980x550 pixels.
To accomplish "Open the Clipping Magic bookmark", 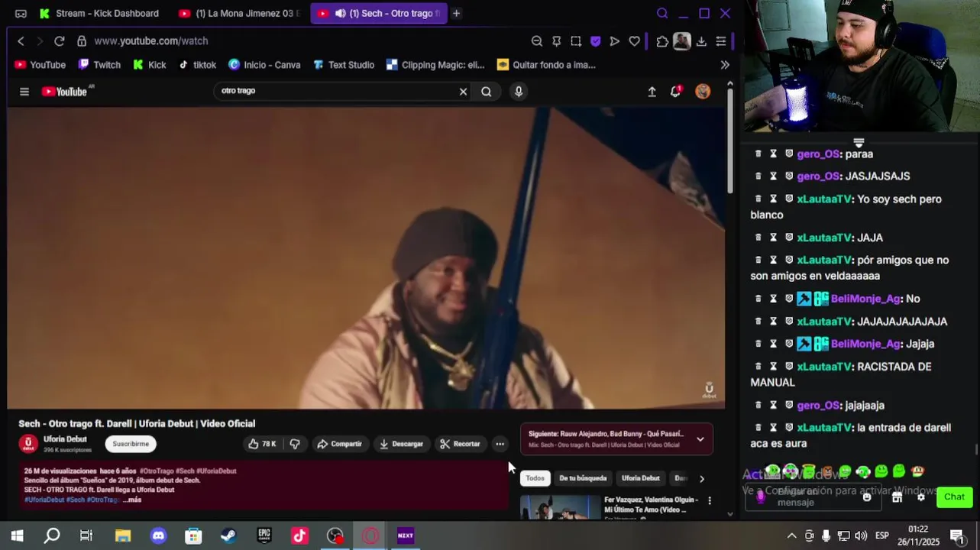I will pos(435,65).
